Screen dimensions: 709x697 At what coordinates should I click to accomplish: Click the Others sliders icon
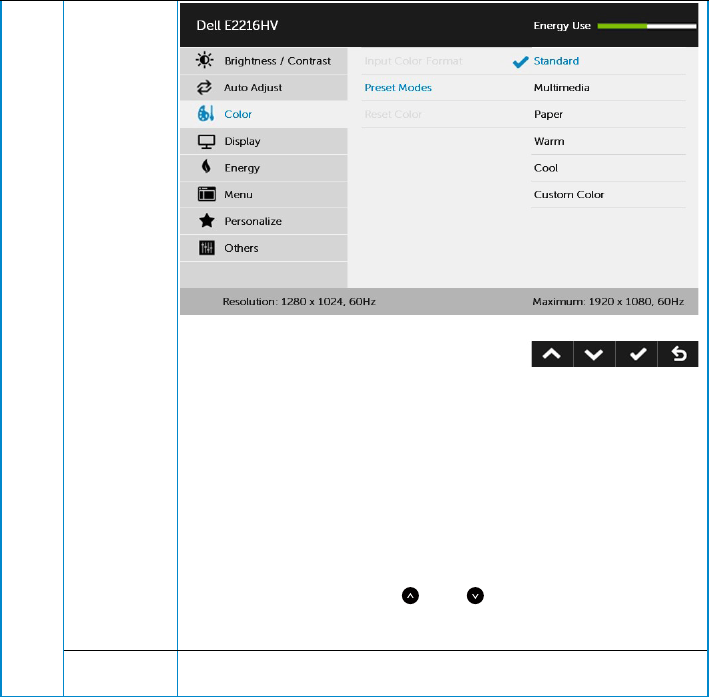207,248
